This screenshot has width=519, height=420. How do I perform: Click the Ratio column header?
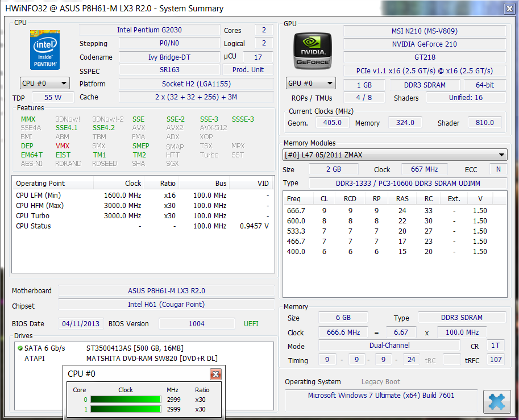(x=161, y=183)
